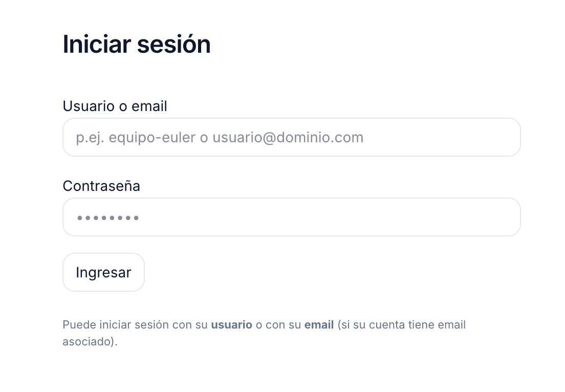The width and height of the screenshot is (565, 392).
Task: Focus the Contraseña password field
Action: tap(291, 217)
